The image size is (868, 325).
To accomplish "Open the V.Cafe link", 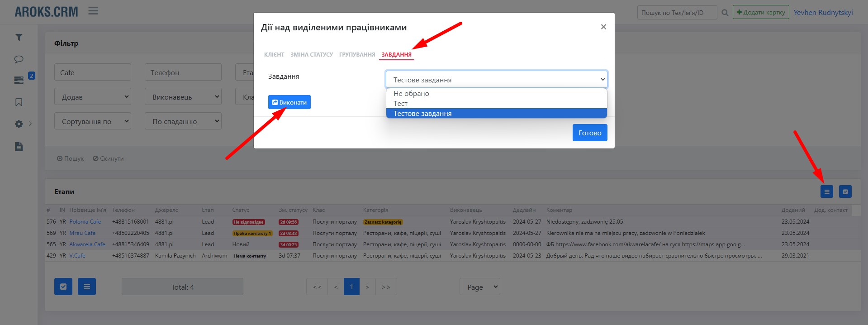I will point(77,256).
